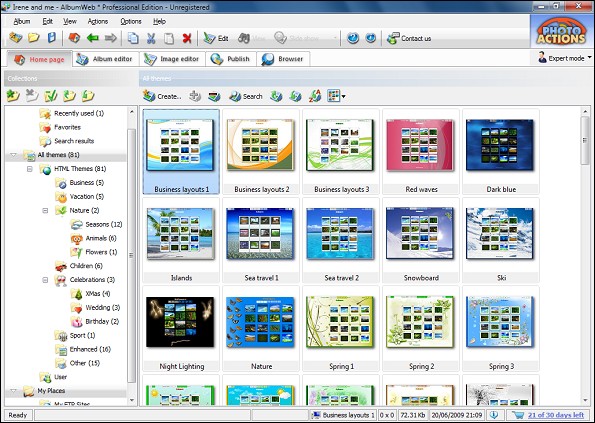Switch to the Browser tab
This screenshot has height=423, width=595.
(283, 59)
